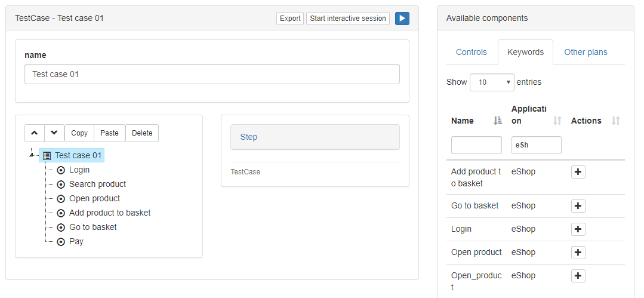This screenshot has height=298, width=644.
Task: Add Open product keyword via plus icon
Action: coord(578,253)
